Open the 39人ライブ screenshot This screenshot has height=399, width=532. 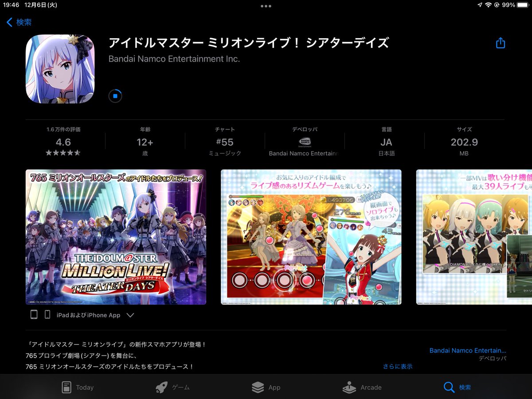(x=474, y=237)
